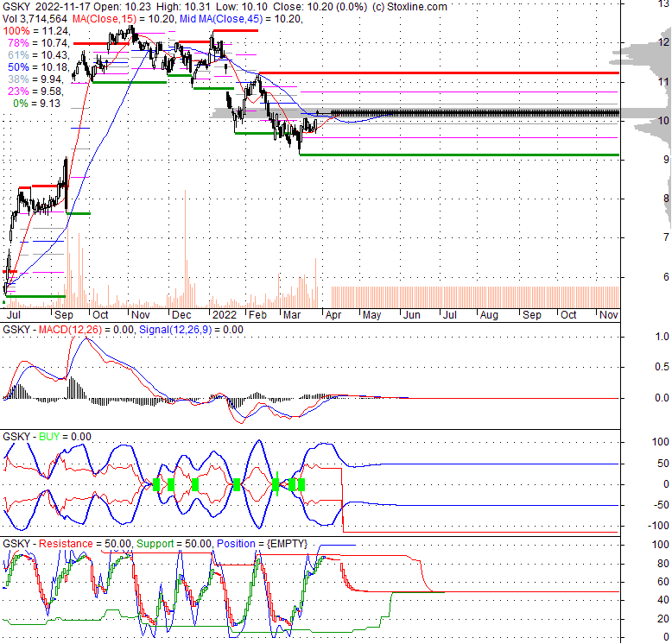Screen dimensions: 672x644
Task: Click the "Low: 10.10" value in the header
Action: coord(242,7)
